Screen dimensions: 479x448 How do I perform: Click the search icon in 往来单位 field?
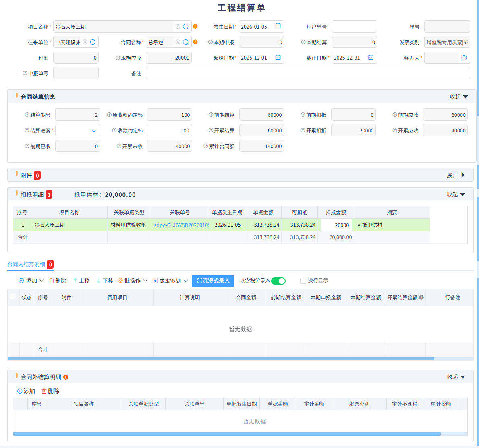coord(93,42)
